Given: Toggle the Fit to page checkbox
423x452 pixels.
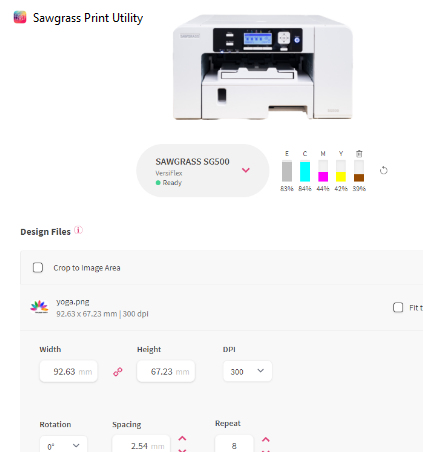Looking at the screenshot, I should 398,307.
